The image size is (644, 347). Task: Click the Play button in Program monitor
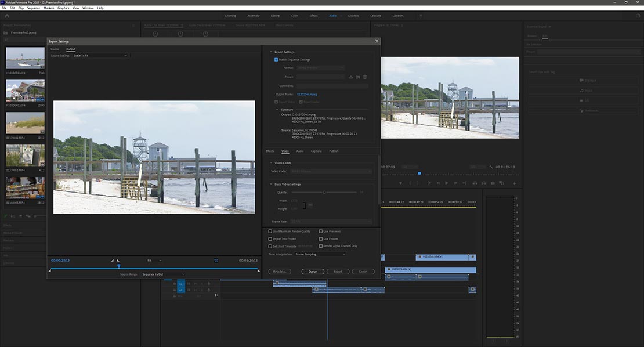tap(446, 183)
